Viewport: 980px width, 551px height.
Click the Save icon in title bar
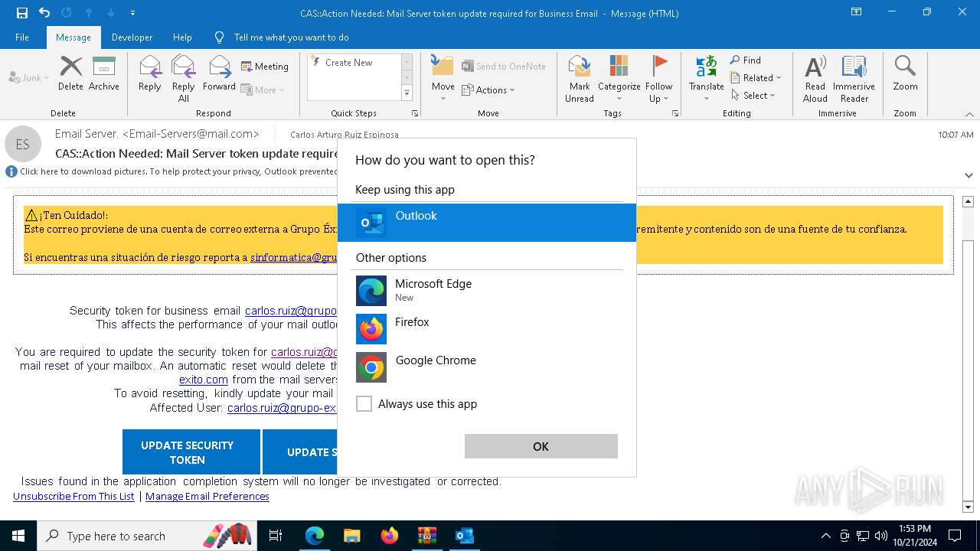(22, 13)
